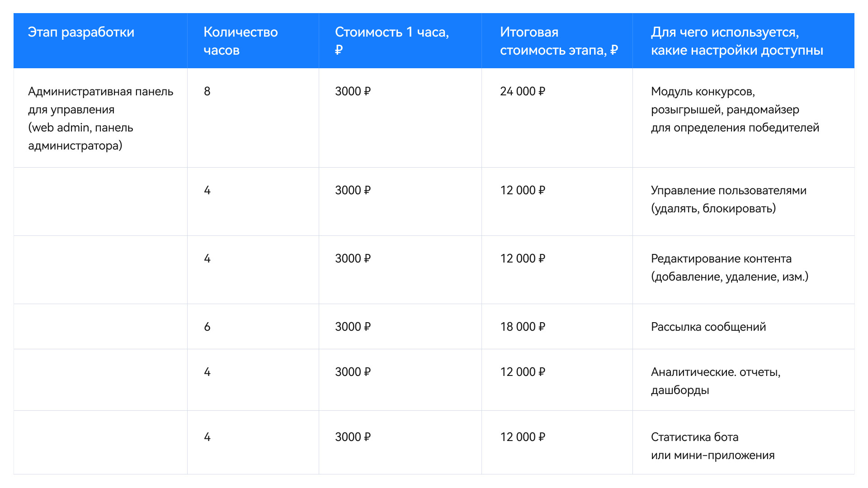
Task: Select the "Управление пользователями" description cell
Action: pos(728,199)
